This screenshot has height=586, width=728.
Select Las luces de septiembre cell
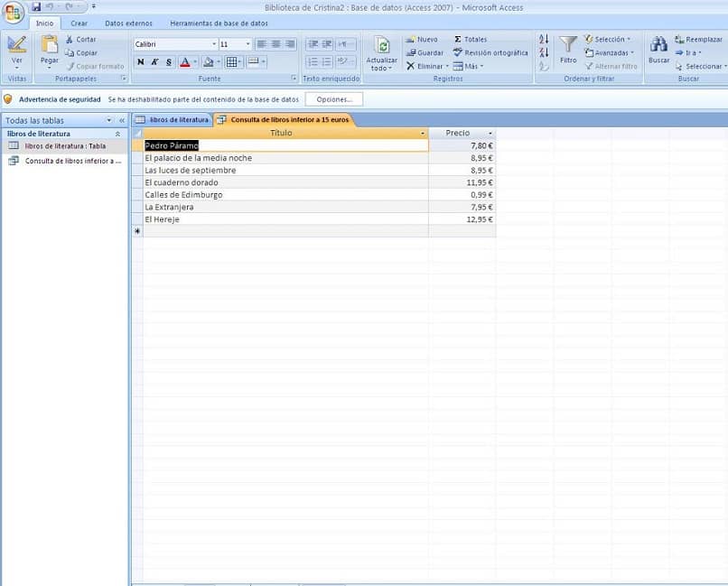click(285, 171)
